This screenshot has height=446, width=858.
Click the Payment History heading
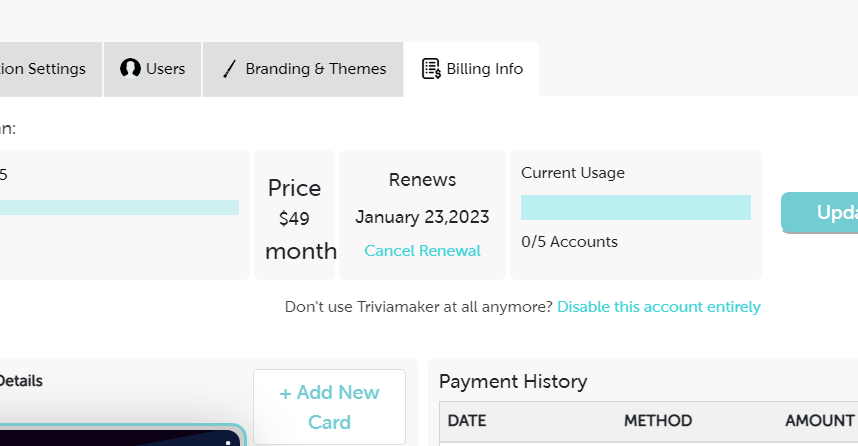[x=513, y=381]
